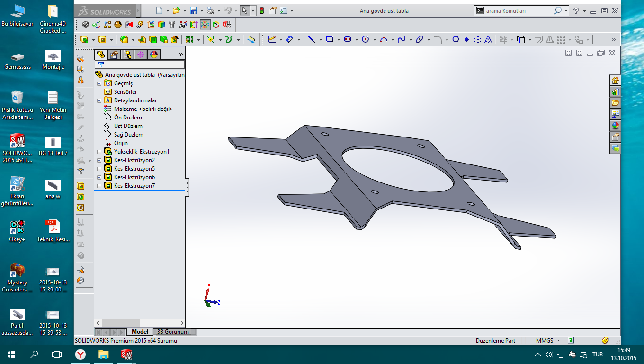
Task: Open File Explorer from the Windows taskbar
Action: [x=103, y=354]
